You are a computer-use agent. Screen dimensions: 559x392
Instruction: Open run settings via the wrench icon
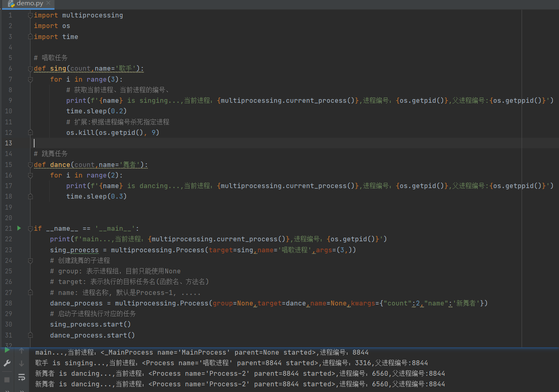[x=7, y=363]
